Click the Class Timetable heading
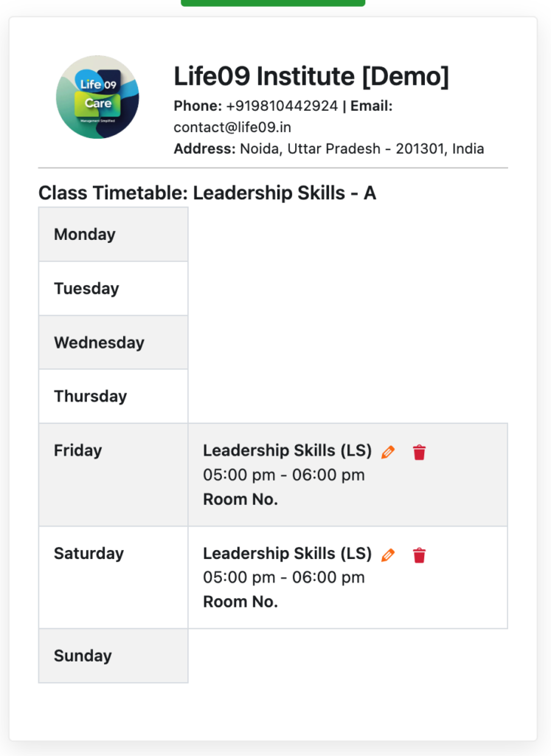 [x=207, y=193]
